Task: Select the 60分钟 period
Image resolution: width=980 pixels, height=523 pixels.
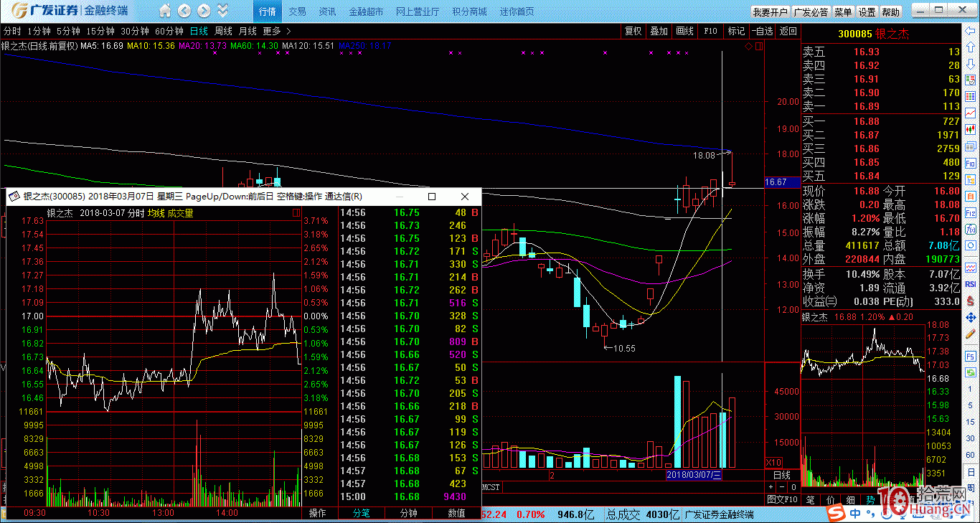Action: point(169,32)
